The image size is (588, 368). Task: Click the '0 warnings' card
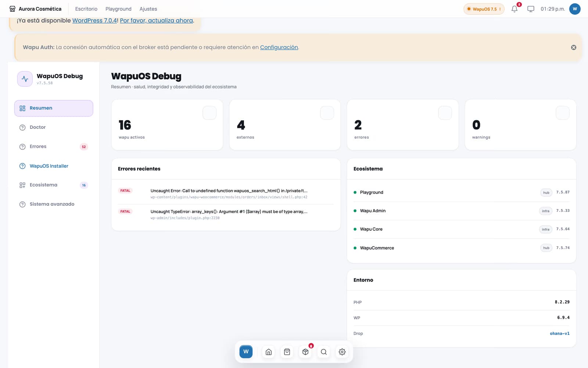click(520, 125)
